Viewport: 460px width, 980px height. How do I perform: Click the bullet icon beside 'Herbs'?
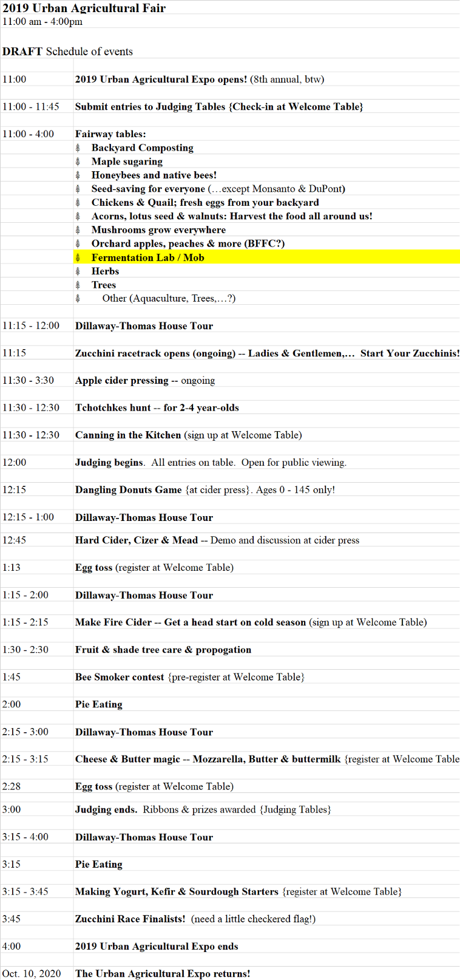point(78,271)
